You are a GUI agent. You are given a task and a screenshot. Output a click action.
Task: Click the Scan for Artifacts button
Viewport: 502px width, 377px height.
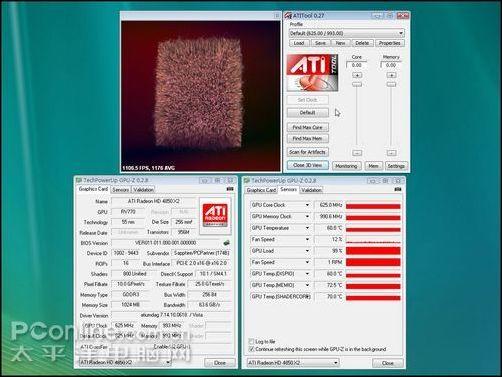(x=307, y=152)
